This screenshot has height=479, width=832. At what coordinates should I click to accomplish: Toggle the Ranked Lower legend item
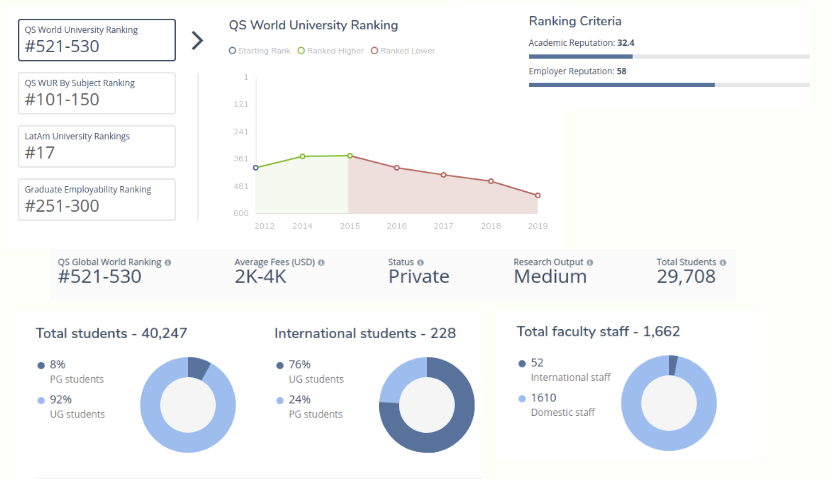tap(403, 51)
